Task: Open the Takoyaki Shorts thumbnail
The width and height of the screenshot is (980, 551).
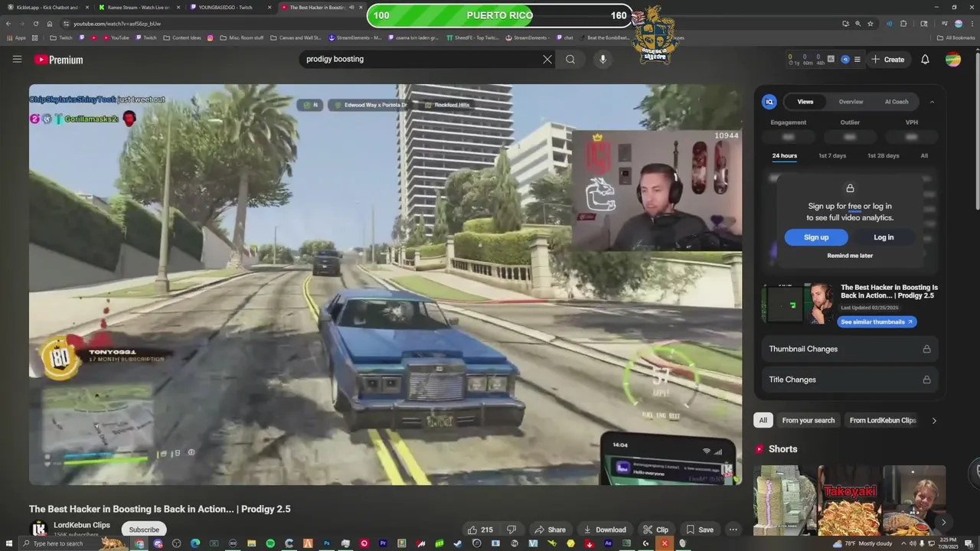Action: [x=849, y=500]
